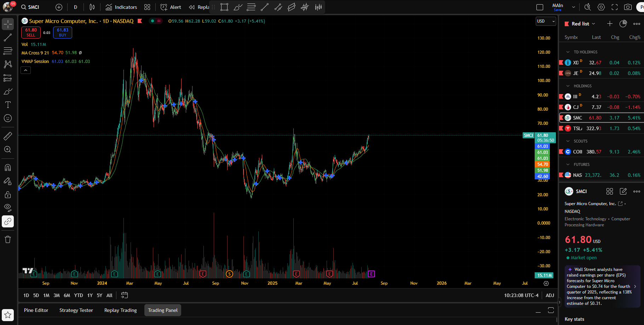Select the 1Y time range button
This screenshot has width=644, height=325.
point(90,295)
